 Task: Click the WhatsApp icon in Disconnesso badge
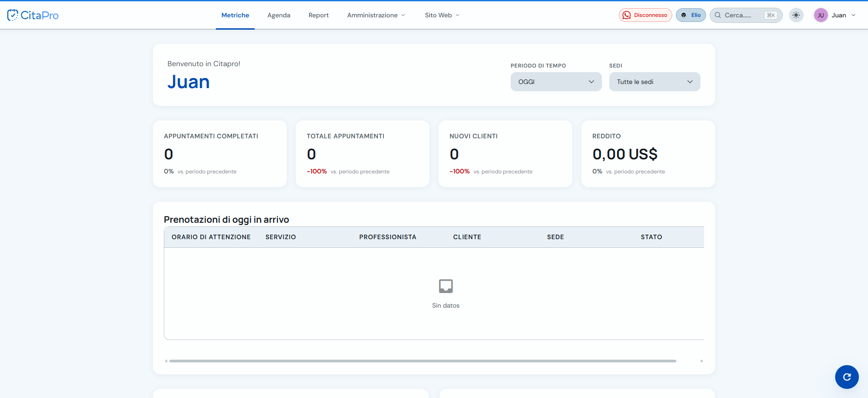pyautogui.click(x=627, y=15)
